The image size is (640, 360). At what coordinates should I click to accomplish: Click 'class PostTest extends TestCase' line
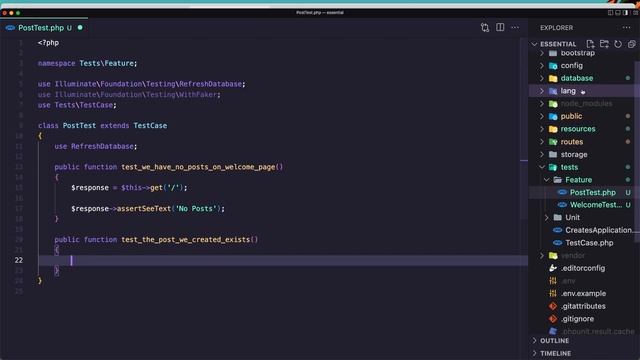click(102, 125)
